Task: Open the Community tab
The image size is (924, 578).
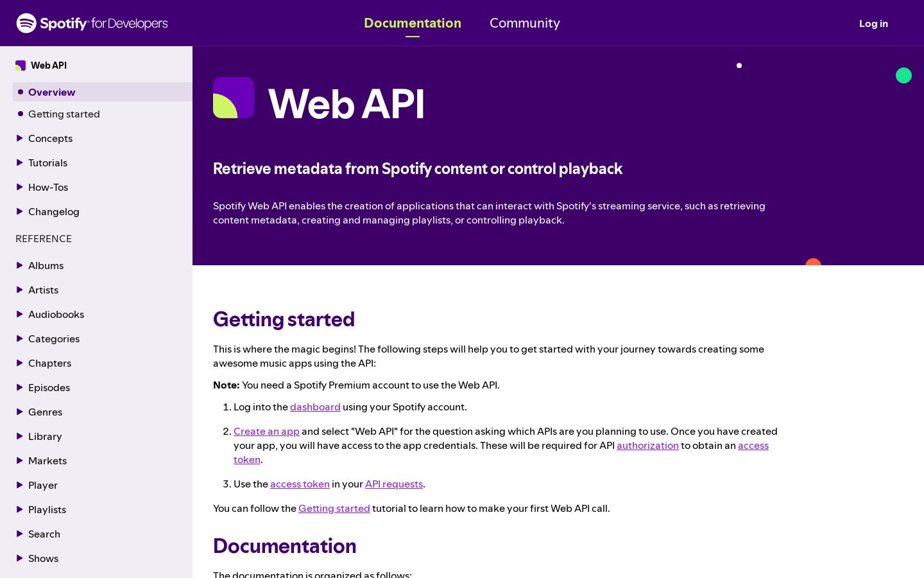Action: [x=525, y=23]
